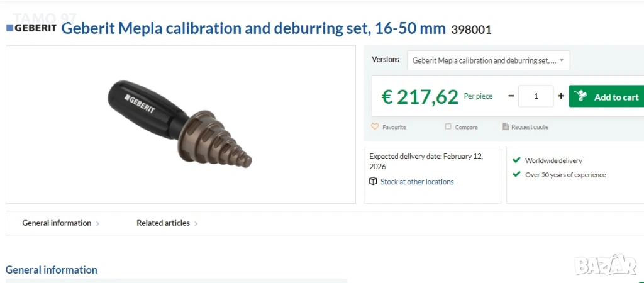Click the cart icon on Add to cart
This screenshot has height=283, width=644.
point(581,97)
